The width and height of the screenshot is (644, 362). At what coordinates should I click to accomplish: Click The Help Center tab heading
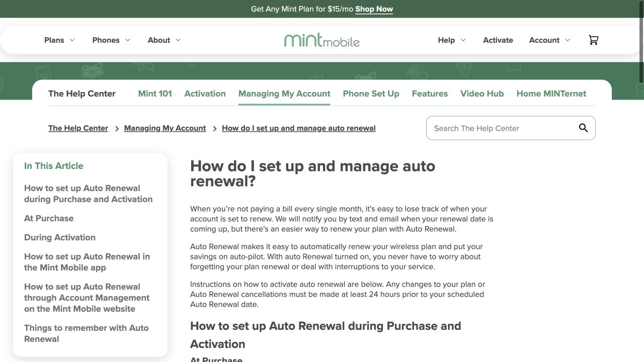click(82, 94)
